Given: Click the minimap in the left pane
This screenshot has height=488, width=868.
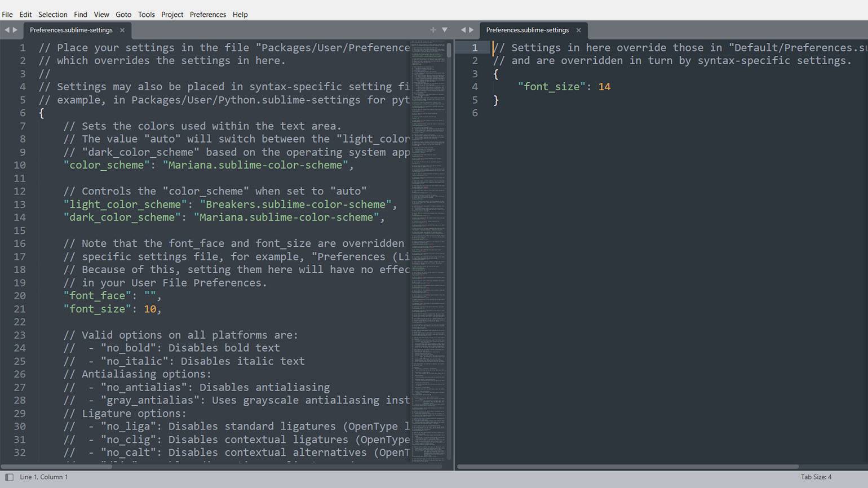Looking at the screenshot, I should 428,225.
